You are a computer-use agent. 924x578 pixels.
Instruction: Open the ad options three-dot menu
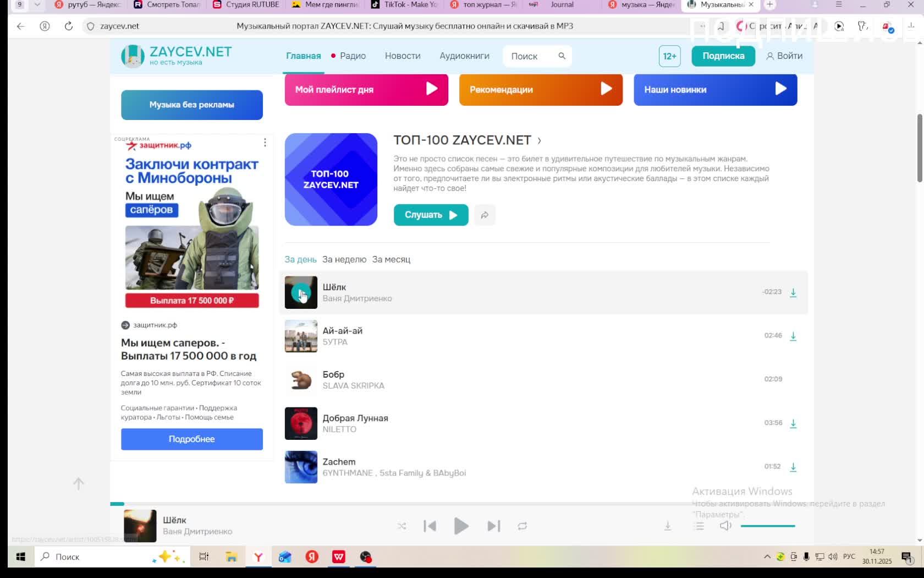(265, 143)
